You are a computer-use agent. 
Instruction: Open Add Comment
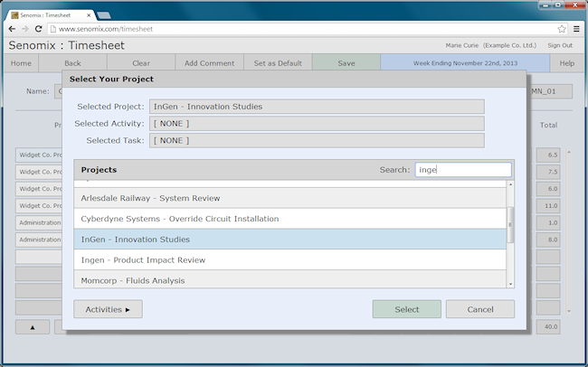[209, 63]
